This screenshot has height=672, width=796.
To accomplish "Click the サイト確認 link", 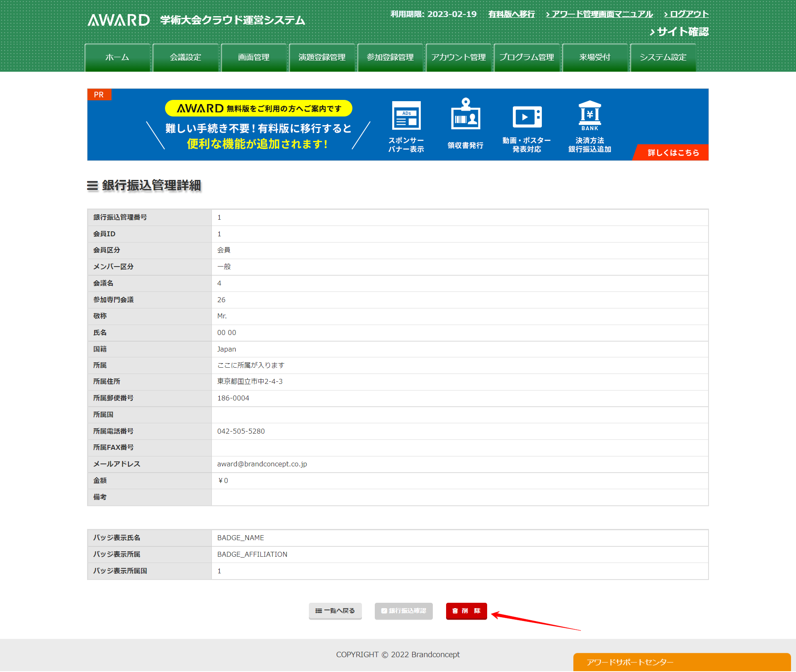I will click(x=679, y=32).
